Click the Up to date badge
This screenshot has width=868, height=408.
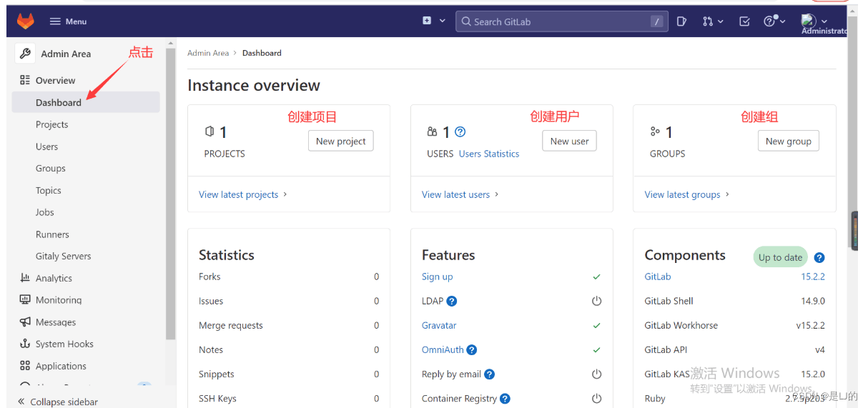pyautogui.click(x=780, y=257)
